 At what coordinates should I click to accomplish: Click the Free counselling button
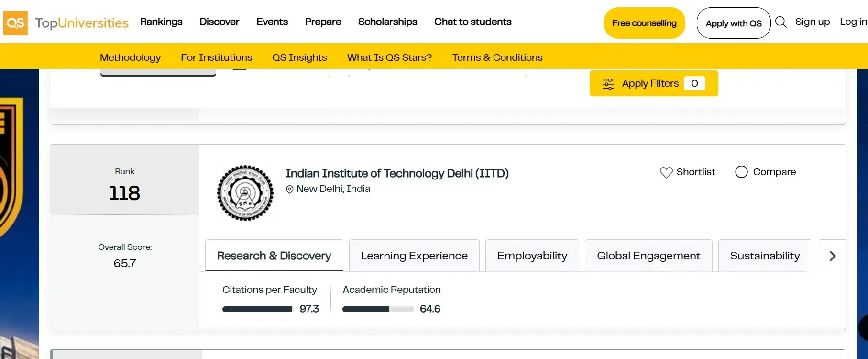pyautogui.click(x=644, y=23)
